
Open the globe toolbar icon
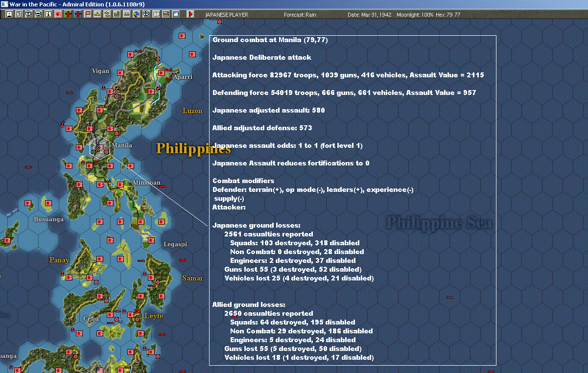point(136,14)
